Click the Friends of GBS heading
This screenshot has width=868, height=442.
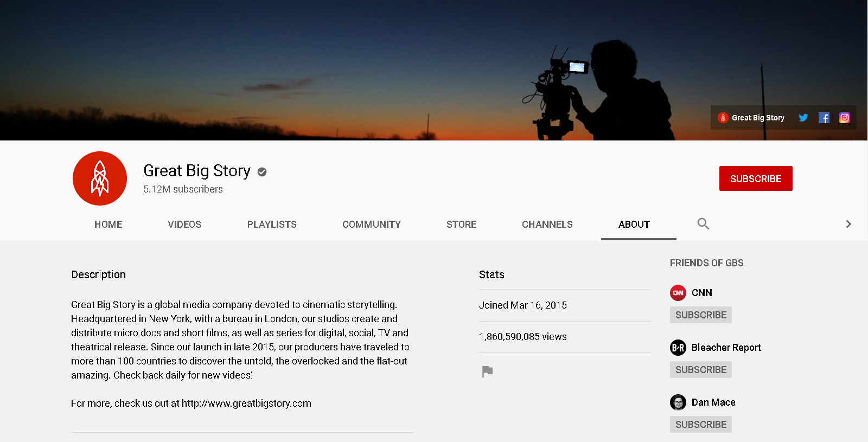coord(707,263)
